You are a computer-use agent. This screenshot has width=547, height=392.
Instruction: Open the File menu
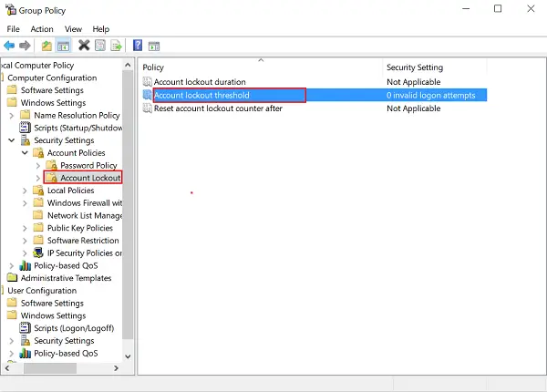click(14, 29)
